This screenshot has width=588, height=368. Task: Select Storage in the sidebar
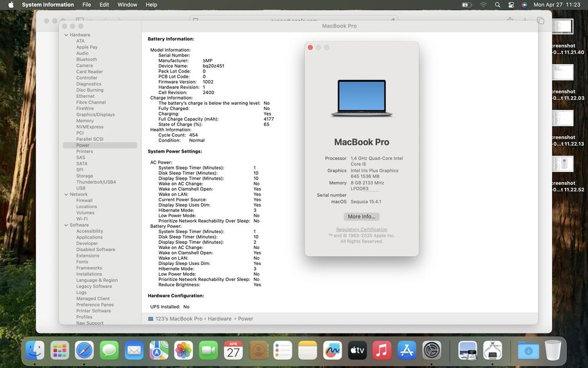[x=84, y=176]
